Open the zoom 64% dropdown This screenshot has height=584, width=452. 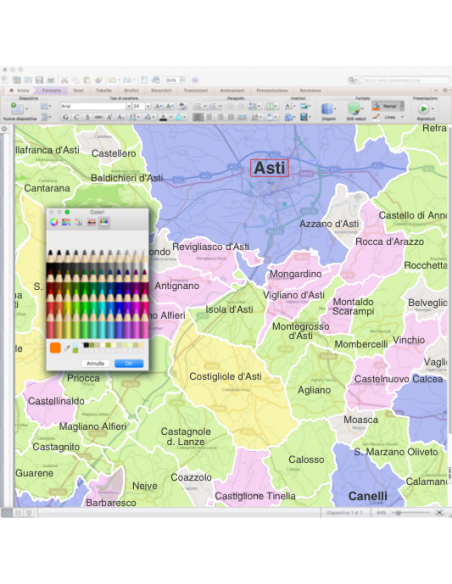point(183,80)
